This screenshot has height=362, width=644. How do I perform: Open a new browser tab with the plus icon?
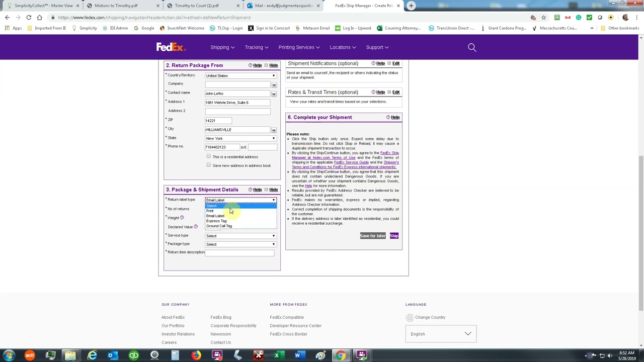[411, 6]
